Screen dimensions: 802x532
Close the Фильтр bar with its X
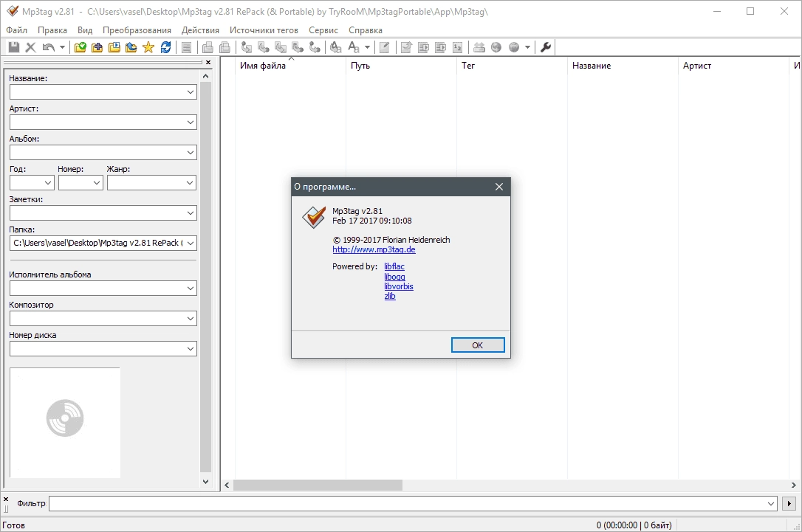6,499
